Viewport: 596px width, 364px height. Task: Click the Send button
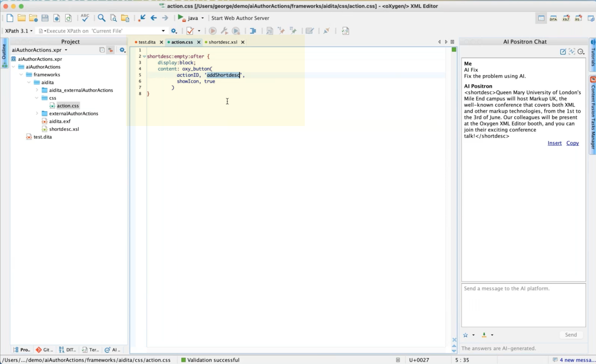pyautogui.click(x=571, y=335)
